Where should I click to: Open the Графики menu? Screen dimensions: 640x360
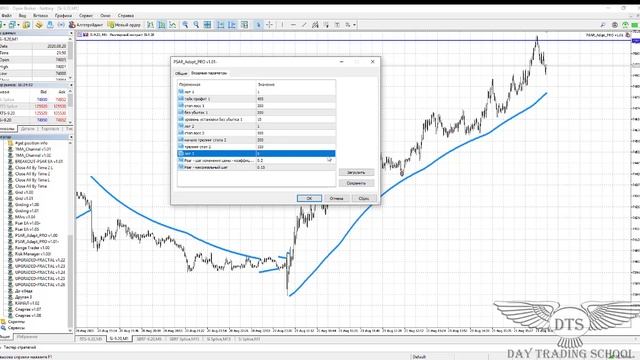coord(63,16)
